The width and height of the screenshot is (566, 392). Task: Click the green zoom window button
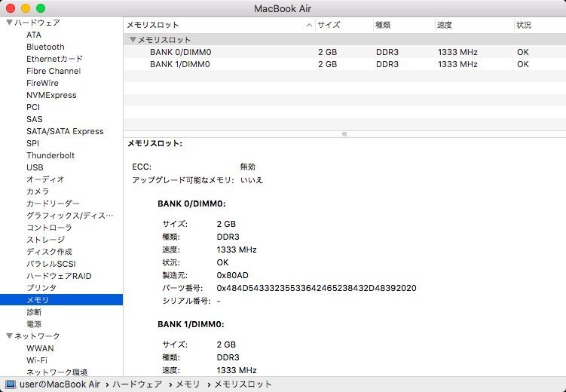coord(40,8)
